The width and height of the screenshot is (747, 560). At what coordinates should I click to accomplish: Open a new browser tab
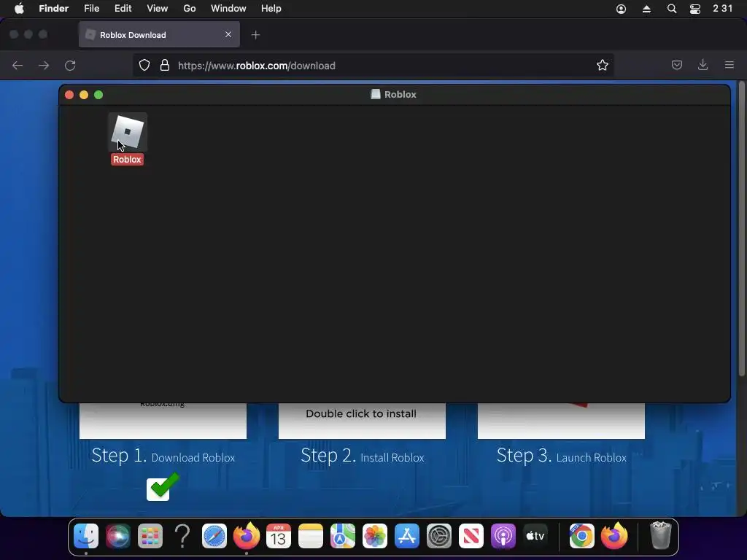256,35
